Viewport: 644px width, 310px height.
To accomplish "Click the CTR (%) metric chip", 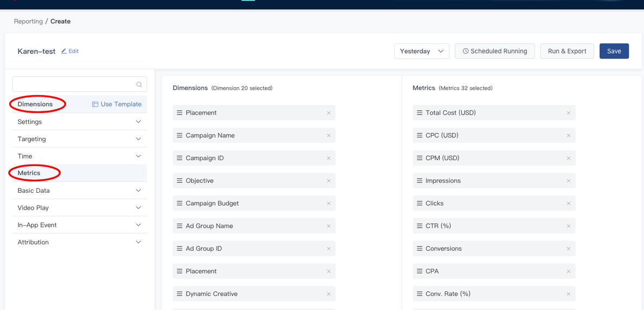I will [x=494, y=226].
